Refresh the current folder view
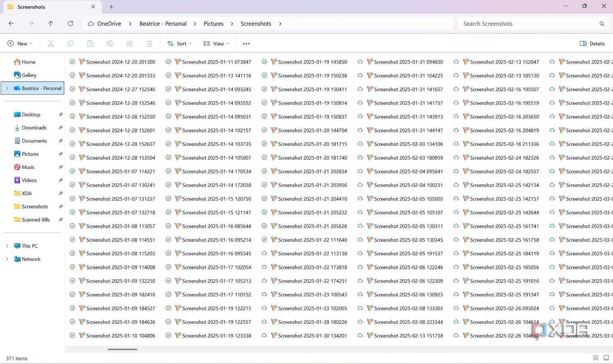This screenshot has width=613, height=364. [70, 23]
